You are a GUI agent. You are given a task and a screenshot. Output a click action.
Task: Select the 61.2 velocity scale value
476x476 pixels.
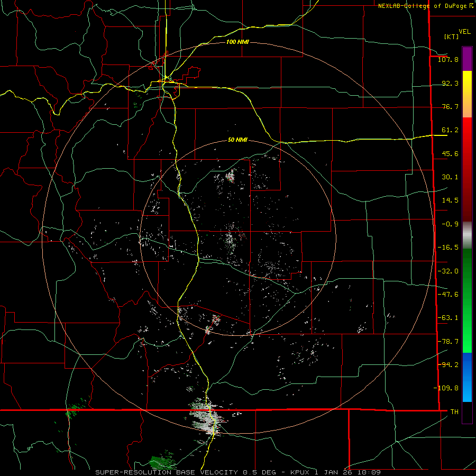[x=450, y=130]
